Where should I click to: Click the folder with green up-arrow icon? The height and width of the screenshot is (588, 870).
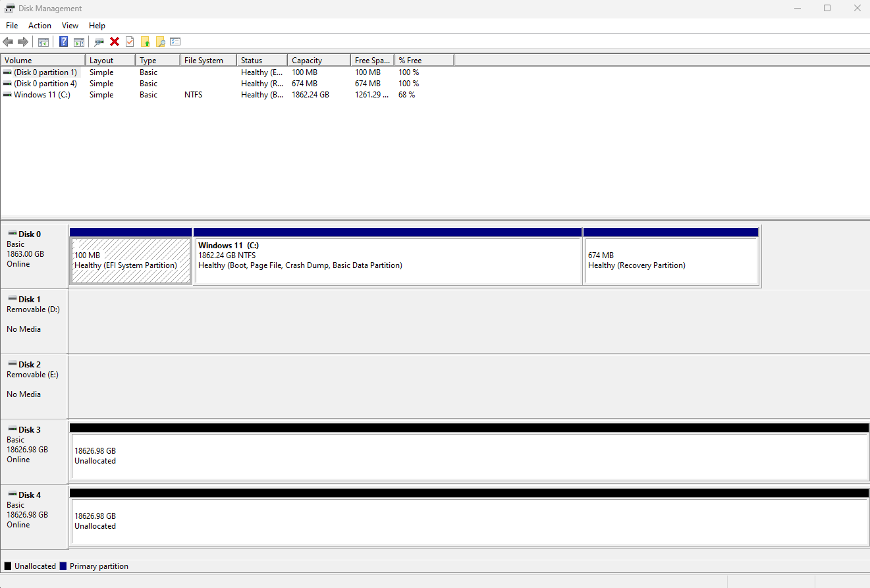pyautogui.click(x=146, y=42)
